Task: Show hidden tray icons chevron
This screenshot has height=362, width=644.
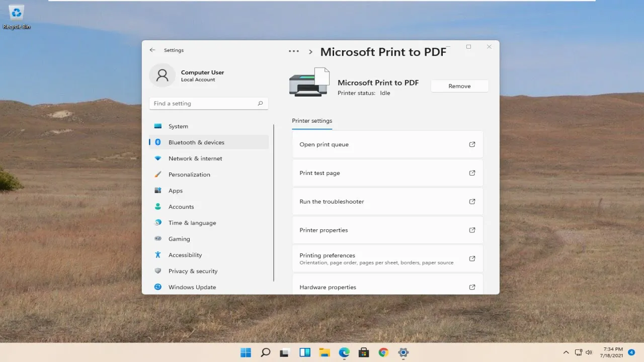Action: 566,352
